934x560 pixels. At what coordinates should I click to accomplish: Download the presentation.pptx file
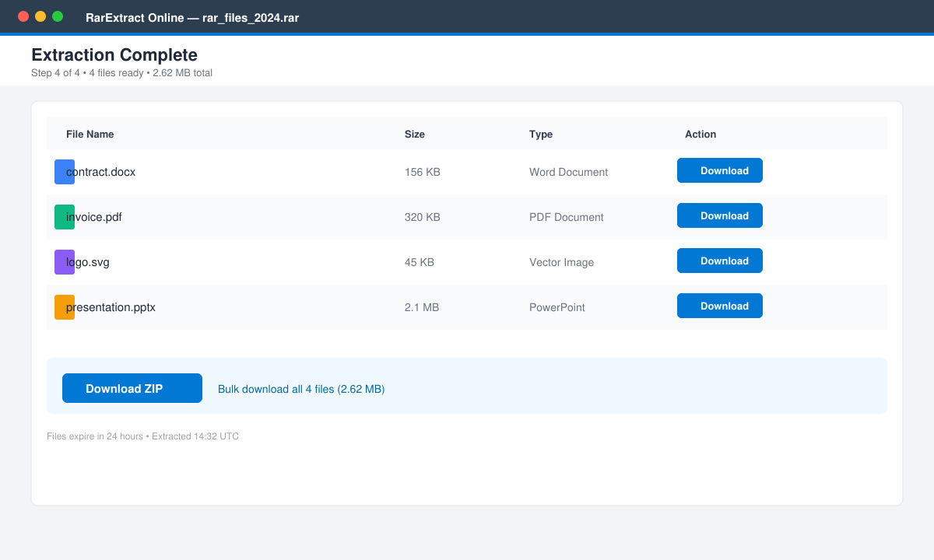(x=720, y=306)
